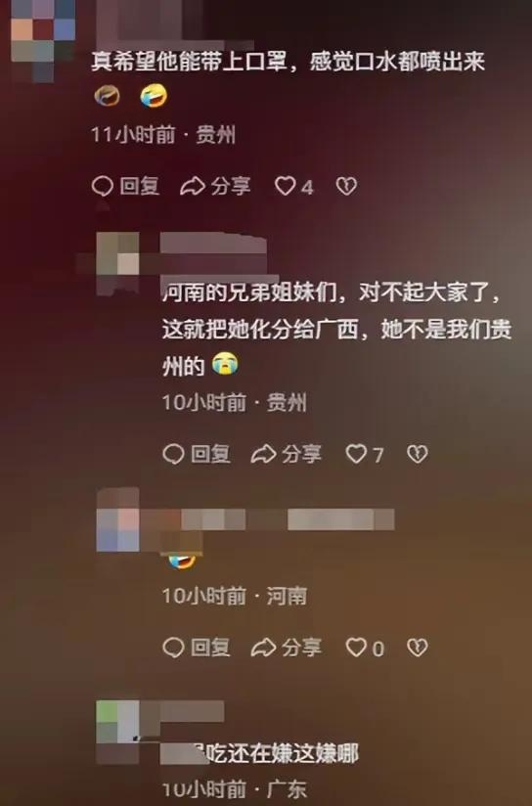Dislike the Henan brothers apology comment

tap(418, 454)
